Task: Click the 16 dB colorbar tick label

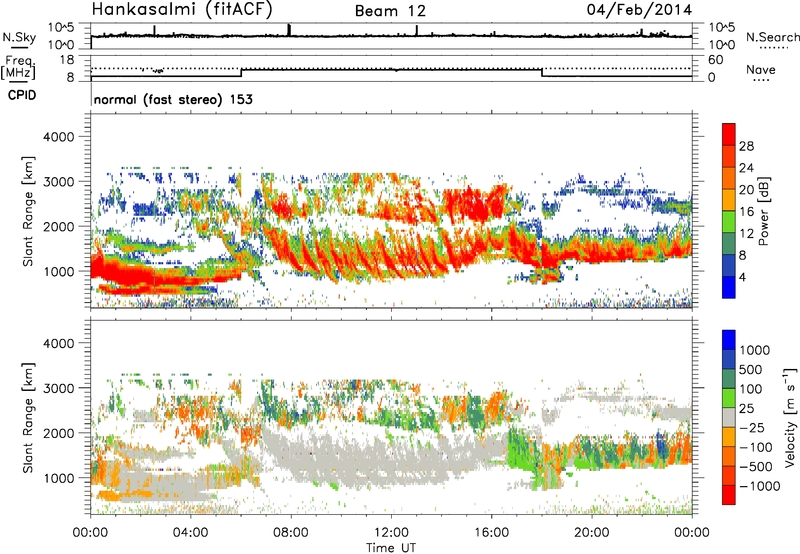Action: pyautogui.click(x=746, y=212)
